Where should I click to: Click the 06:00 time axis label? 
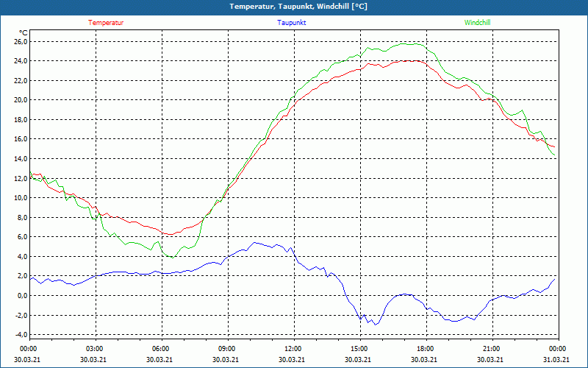(x=162, y=348)
